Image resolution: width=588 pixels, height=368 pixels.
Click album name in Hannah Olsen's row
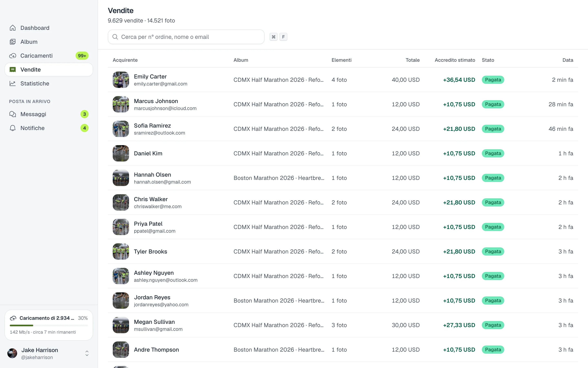click(x=279, y=178)
